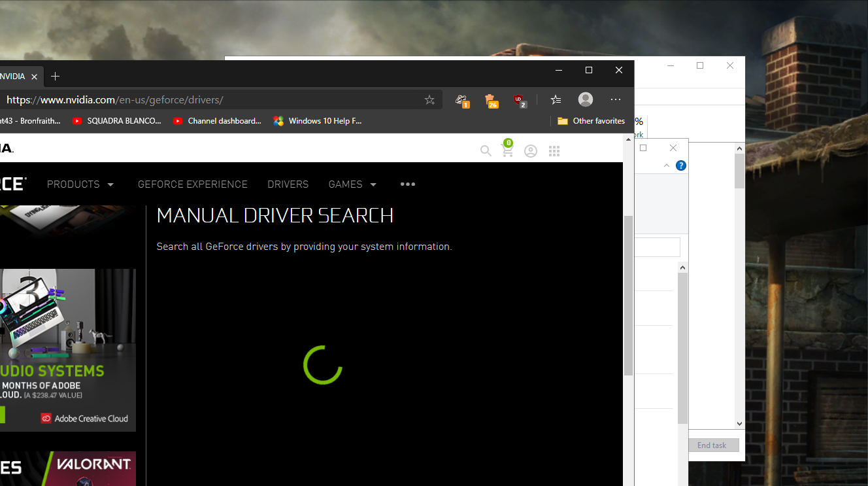
Task: Open the browser Settings and more menu
Action: point(616,100)
